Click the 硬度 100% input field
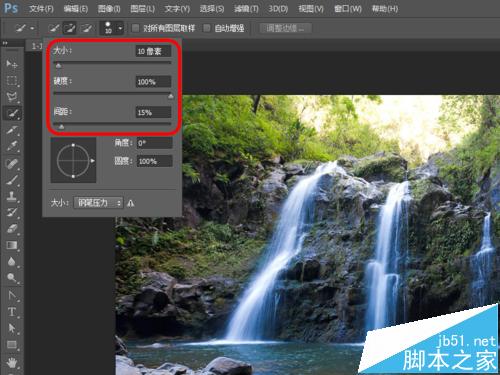The image size is (500, 375). [x=153, y=82]
